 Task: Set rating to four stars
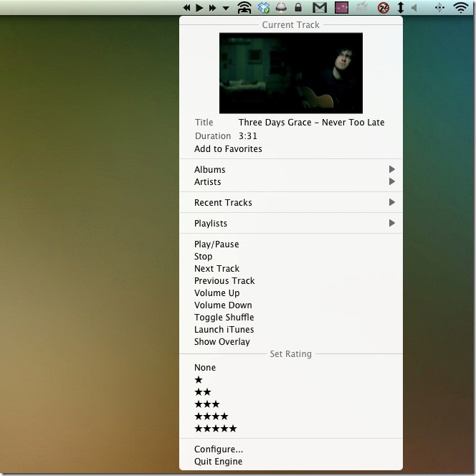[x=290, y=416]
